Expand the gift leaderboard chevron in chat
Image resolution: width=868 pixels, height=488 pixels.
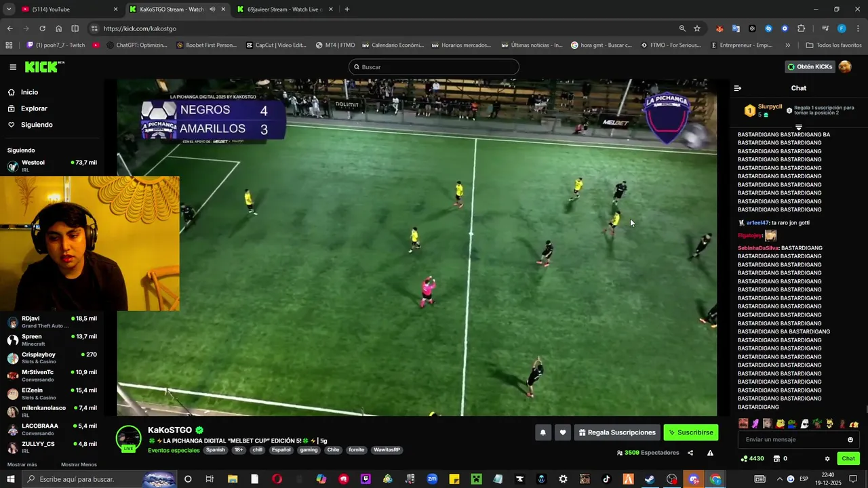(x=798, y=127)
